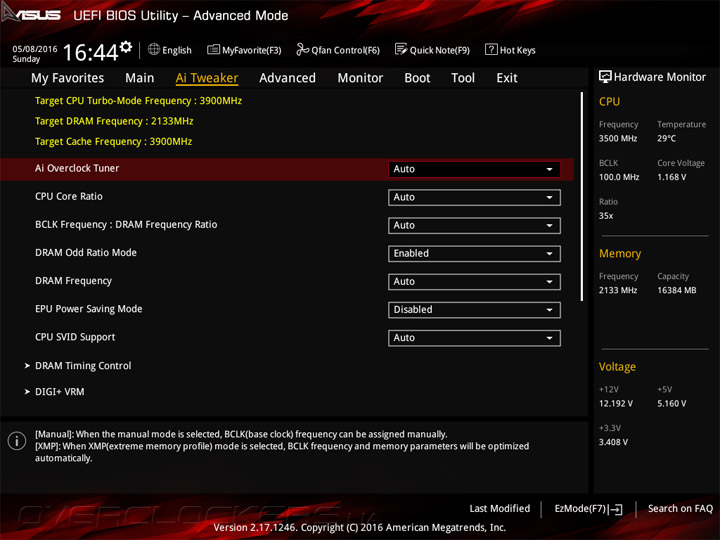This screenshot has height=540, width=720.
Task: Select the CPU SVID Support label
Action: [x=75, y=337]
